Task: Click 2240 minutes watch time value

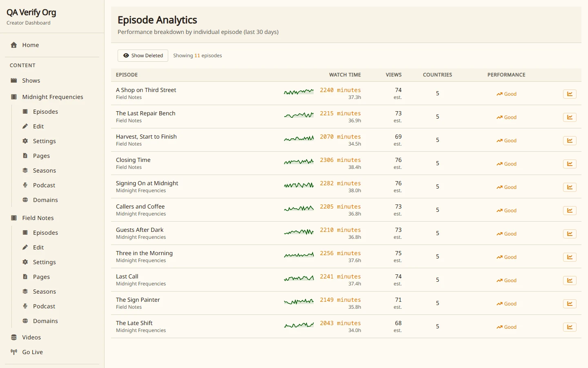Action: [341, 90]
